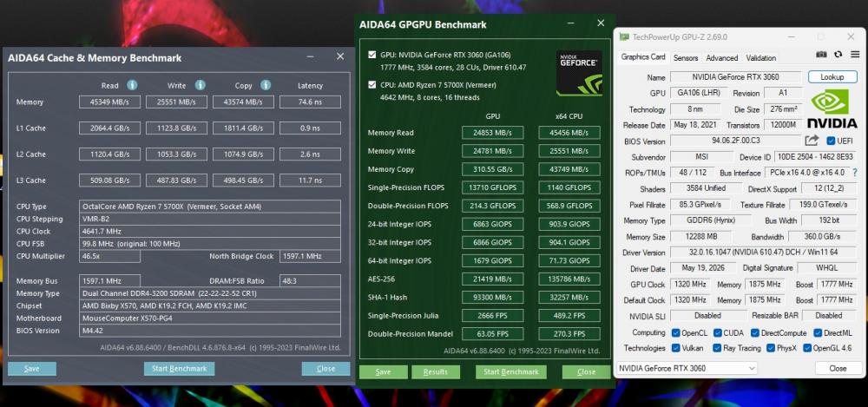The image size is (868, 407).
Task: Toggle the DirectML checkbox
Action: tap(819, 332)
